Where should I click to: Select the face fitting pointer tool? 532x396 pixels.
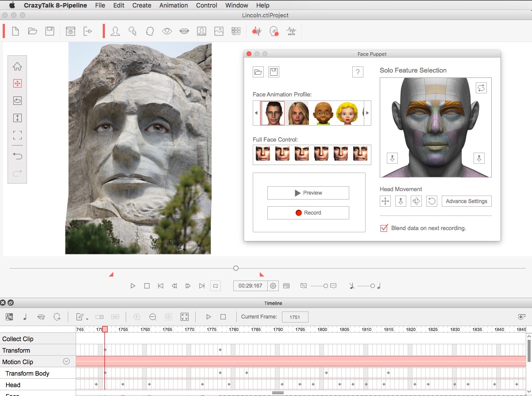pos(132,31)
